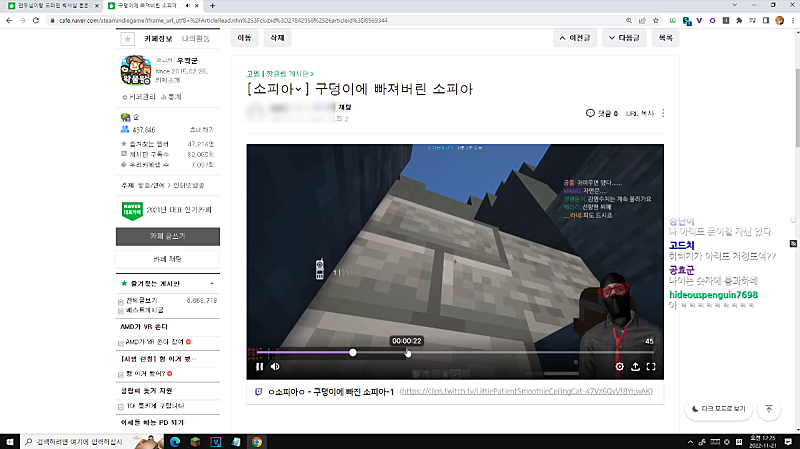Copy post URL with URL 복사
This screenshot has height=449, width=800.
point(640,113)
